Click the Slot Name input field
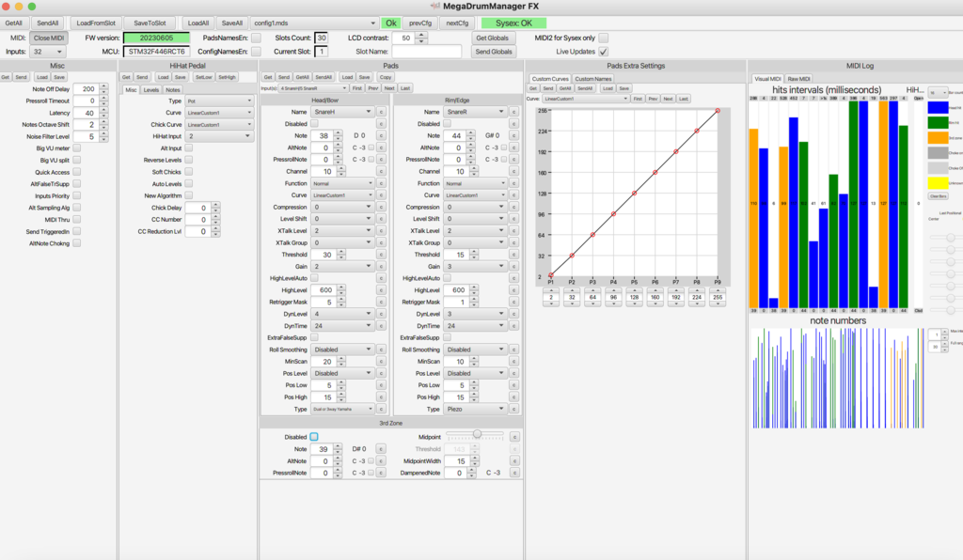The width and height of the screenshot is (963, 560). pos(426,52)
